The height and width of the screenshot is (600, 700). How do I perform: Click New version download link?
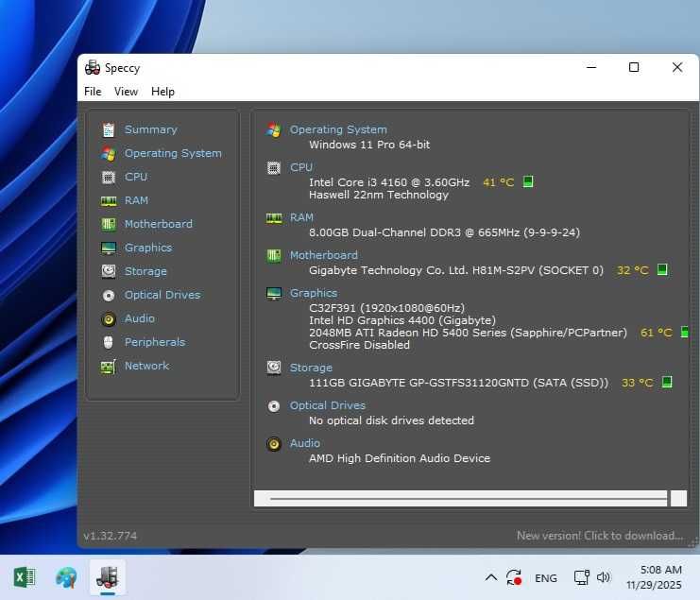(599, 536)
